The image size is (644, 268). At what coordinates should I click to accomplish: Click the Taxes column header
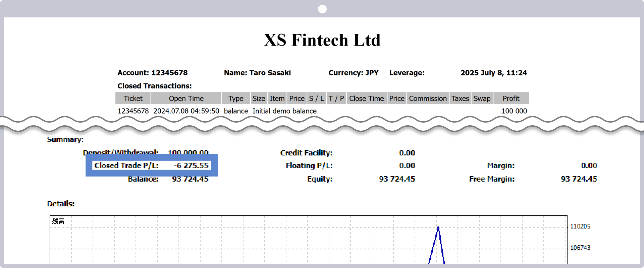tap(460, 98)
